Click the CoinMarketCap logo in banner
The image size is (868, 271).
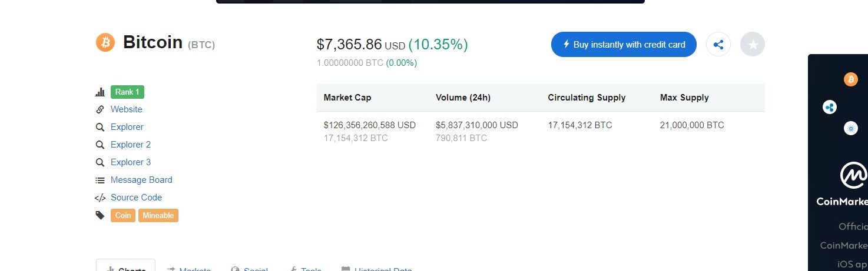[854, 175]
